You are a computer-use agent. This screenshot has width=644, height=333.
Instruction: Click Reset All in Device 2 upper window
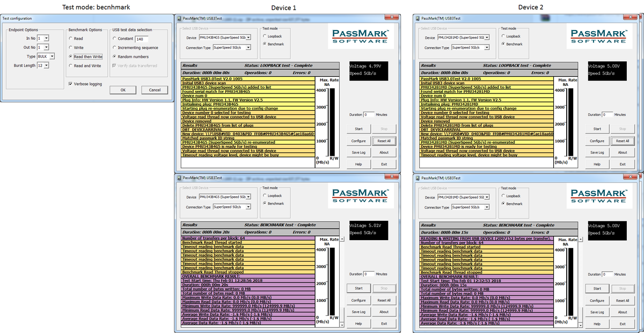click(x=623, y=141)
